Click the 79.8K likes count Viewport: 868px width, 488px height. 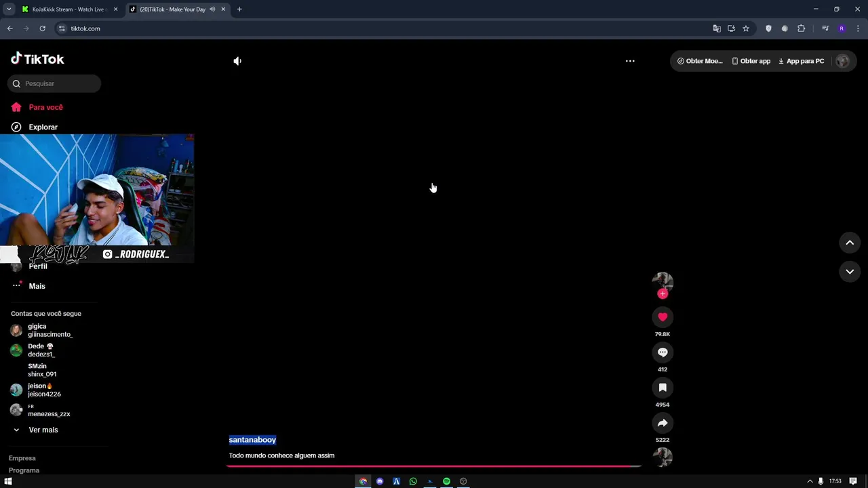pos(663,334)
